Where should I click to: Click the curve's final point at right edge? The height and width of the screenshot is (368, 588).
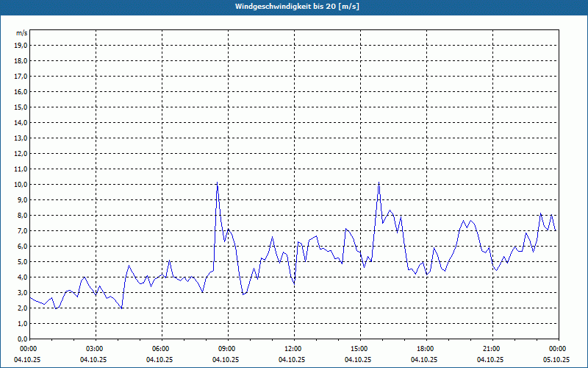pyautogui.click(x=556, y=231)
